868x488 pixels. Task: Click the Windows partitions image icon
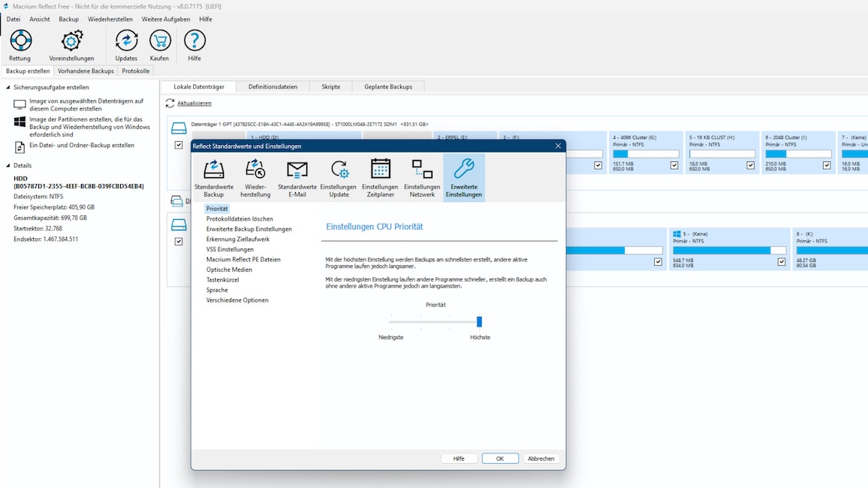(x=20, y=122)
